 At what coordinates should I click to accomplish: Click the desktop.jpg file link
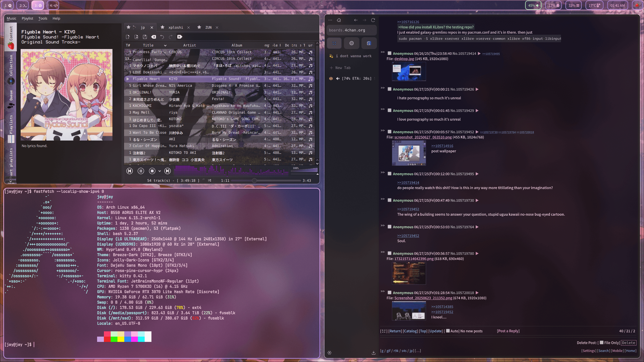(404, 59)
